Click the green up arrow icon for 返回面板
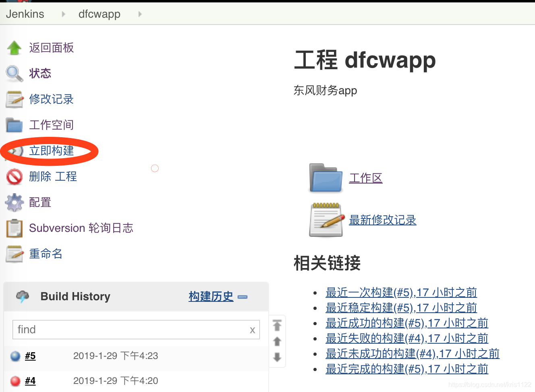535x392 pixels. [x=15, y=48]
